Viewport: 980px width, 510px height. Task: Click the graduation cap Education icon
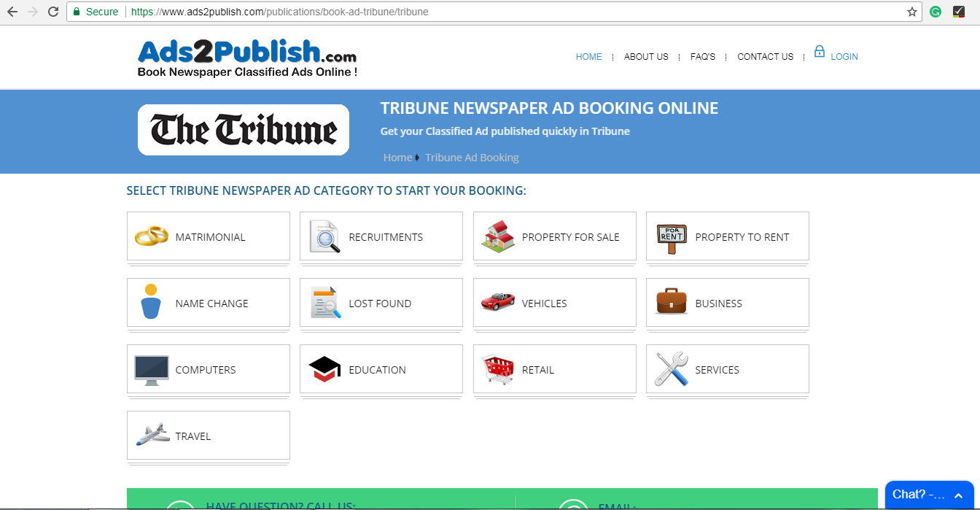(324, 369)
